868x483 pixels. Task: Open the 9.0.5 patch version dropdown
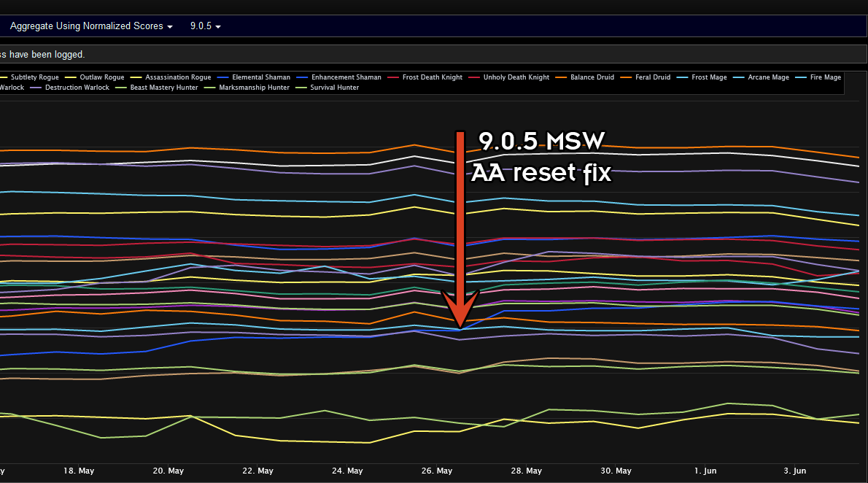click(205, 26)
